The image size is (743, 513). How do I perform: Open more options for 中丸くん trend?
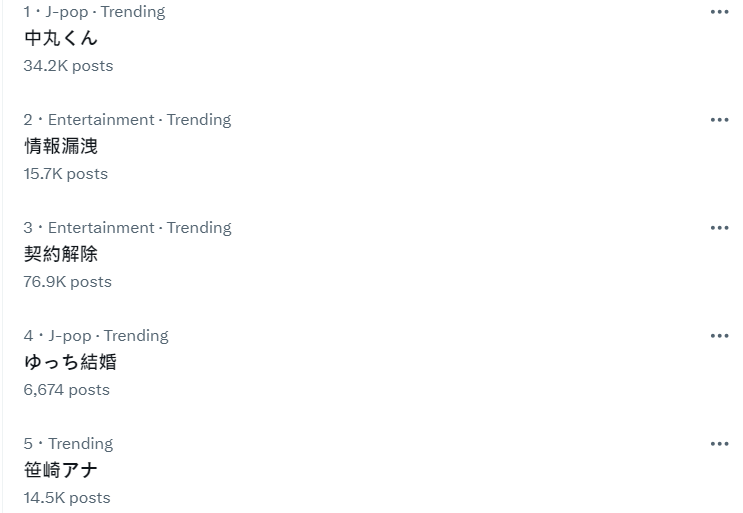[x=719, y=12]
